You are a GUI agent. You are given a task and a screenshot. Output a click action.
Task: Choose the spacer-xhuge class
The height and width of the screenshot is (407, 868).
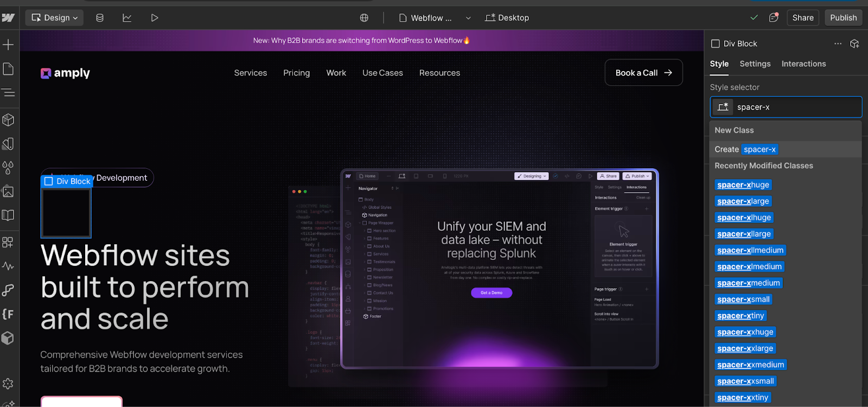coord(743,185)
